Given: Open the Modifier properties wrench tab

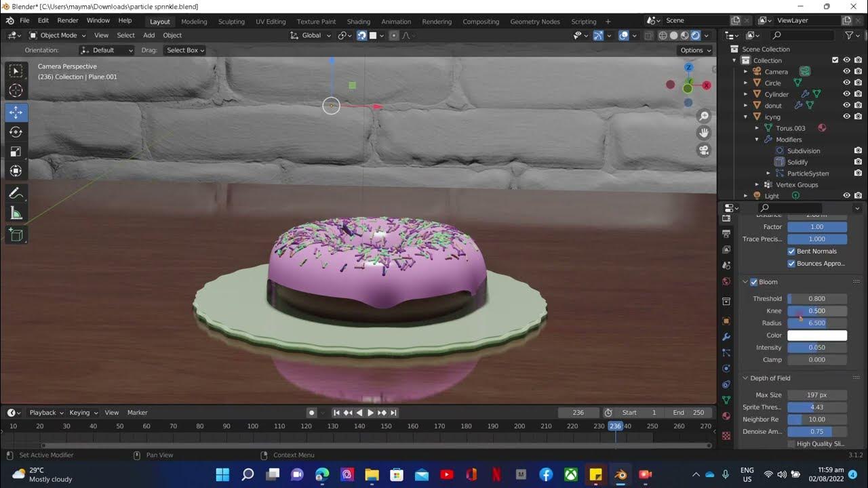Looking at the screenshot, I should (726, 337).
